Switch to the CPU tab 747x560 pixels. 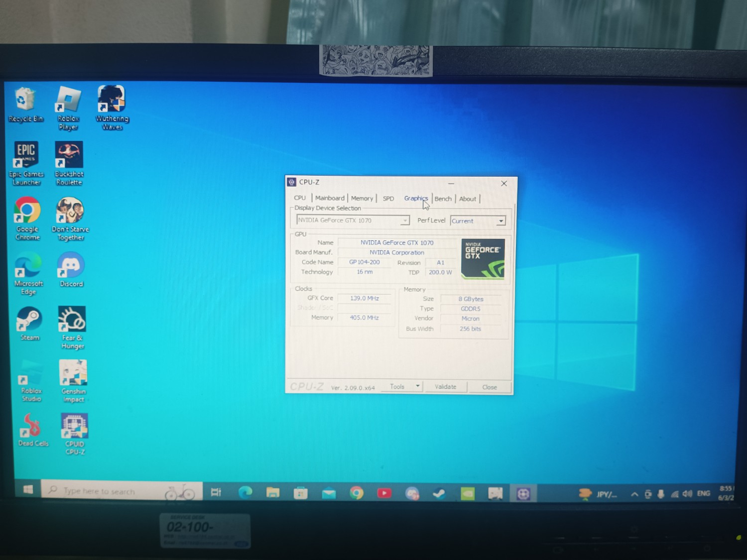point(300,198)
